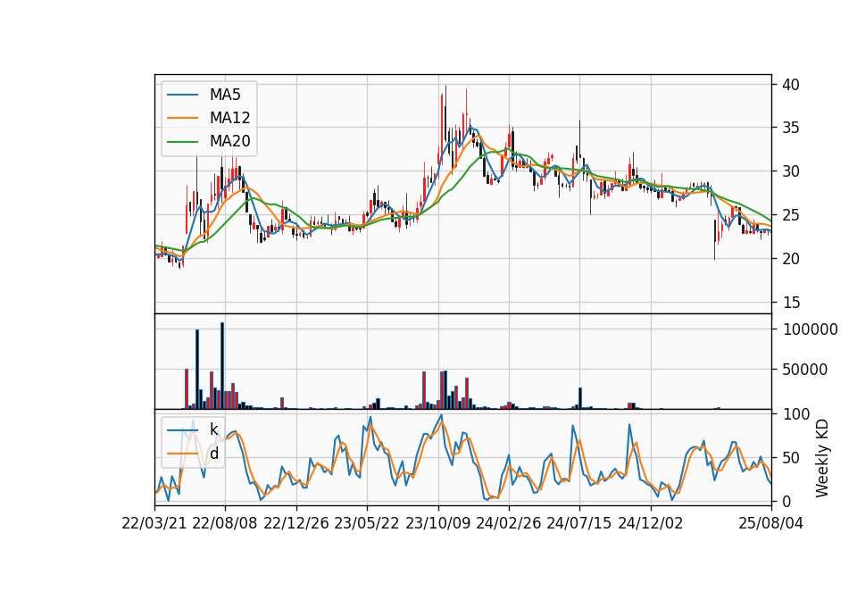Click the KD axis value 50
857x616 pixels.
pyautogui.click(x=792, y=457)
